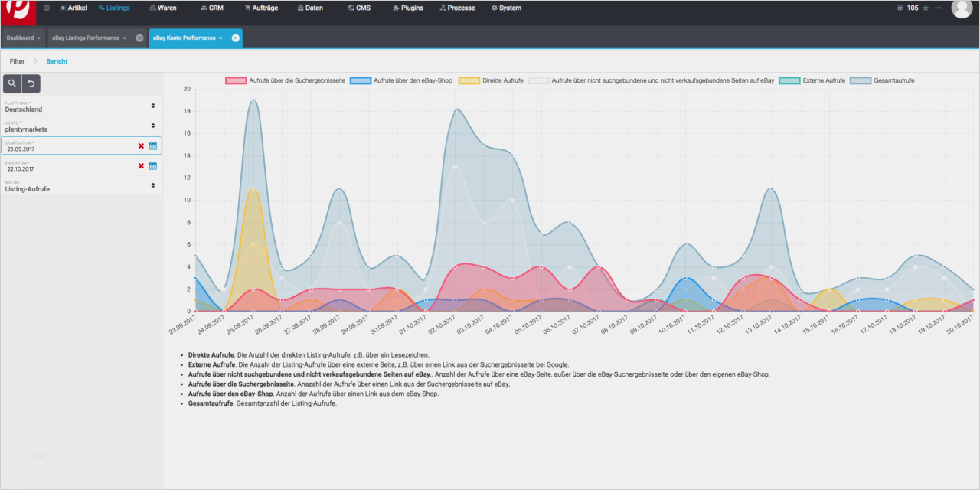This screenshot has height=490, width=980.
Task: Click the star favorites icon
Action: pos(926,8)
